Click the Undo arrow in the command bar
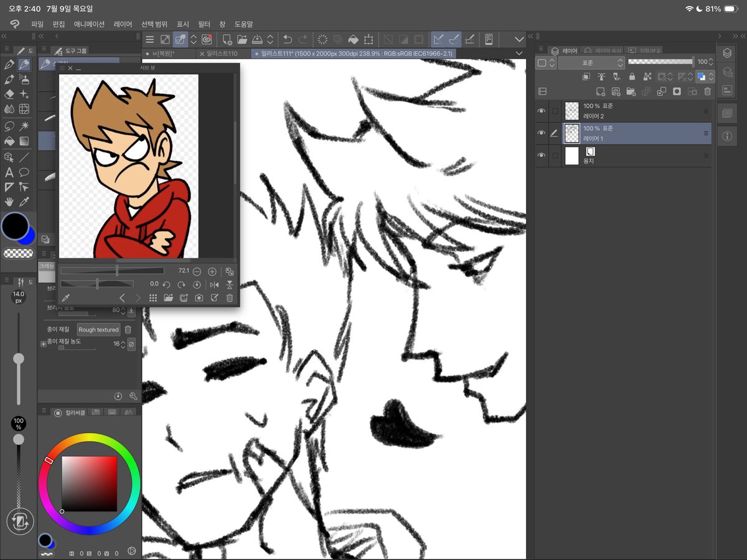This screenshot has height=560, width=747. pyautogui.click(x=288, y=39)
